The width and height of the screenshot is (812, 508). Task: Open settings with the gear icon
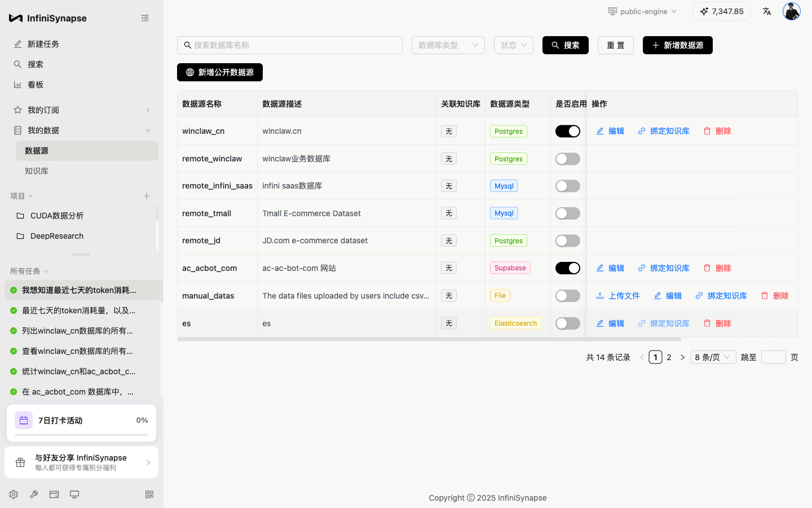point(13,494)
